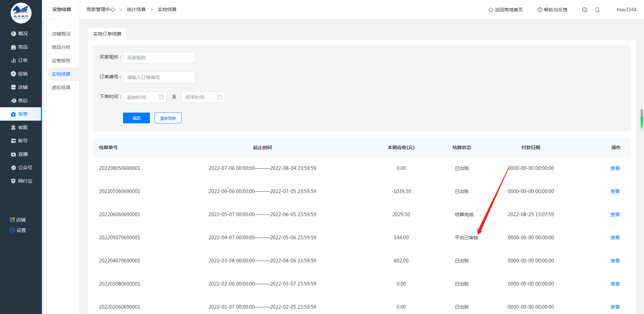Viewport: 644px width, 314px height.
Task: Click amount 144.00 cell
Action: [x=401, y=238]
